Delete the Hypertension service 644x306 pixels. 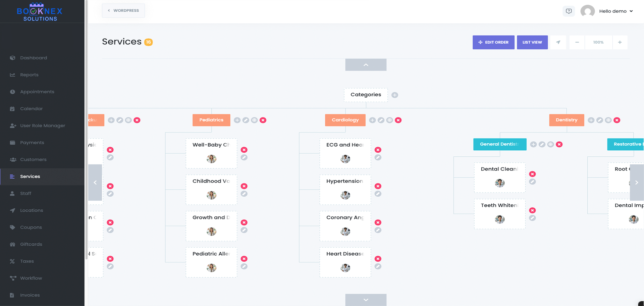pyautogui.click(x=378, y=186)
